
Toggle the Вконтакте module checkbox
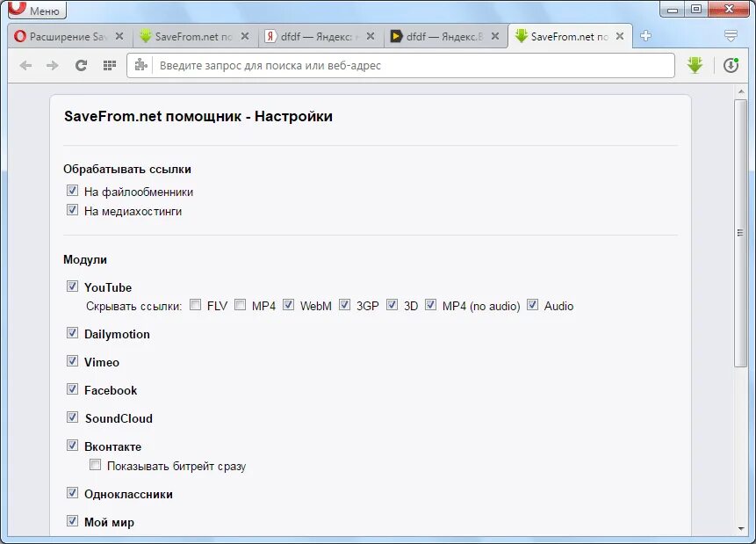(x=72, y=445)
